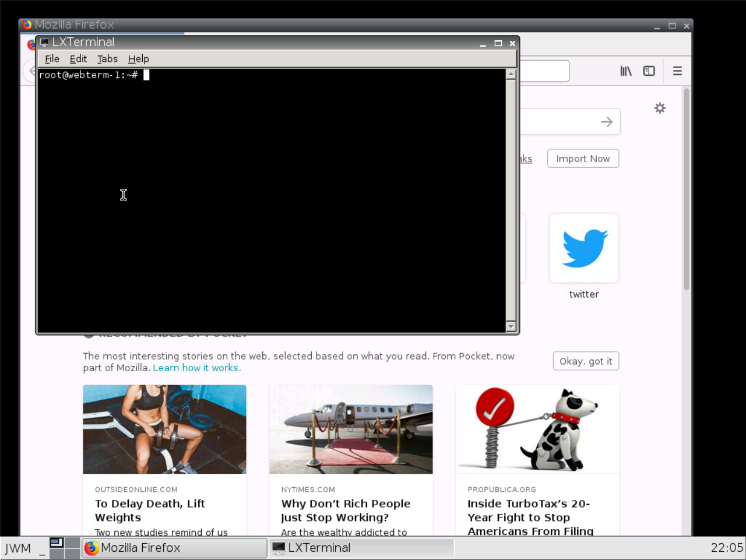Image resolution: width=746 pixels, height=560 pixels.
Task: Click NYTIMES.COM source label
Action: (x=308, y=489)
